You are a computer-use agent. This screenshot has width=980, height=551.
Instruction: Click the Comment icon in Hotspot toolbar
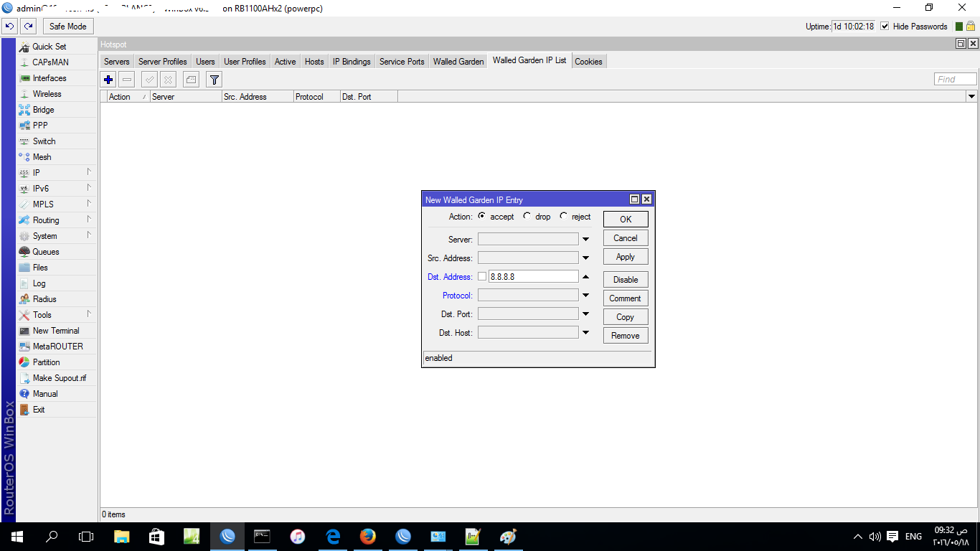click(x=191, y=80)
